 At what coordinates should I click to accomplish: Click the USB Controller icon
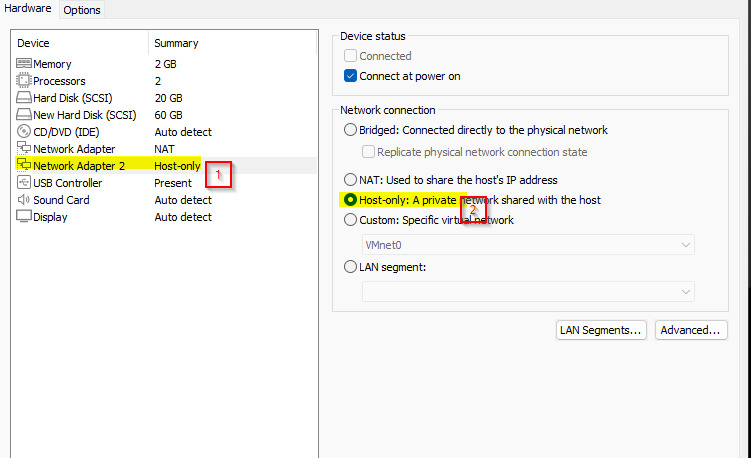pyautogui.click(x=23, y=183)
